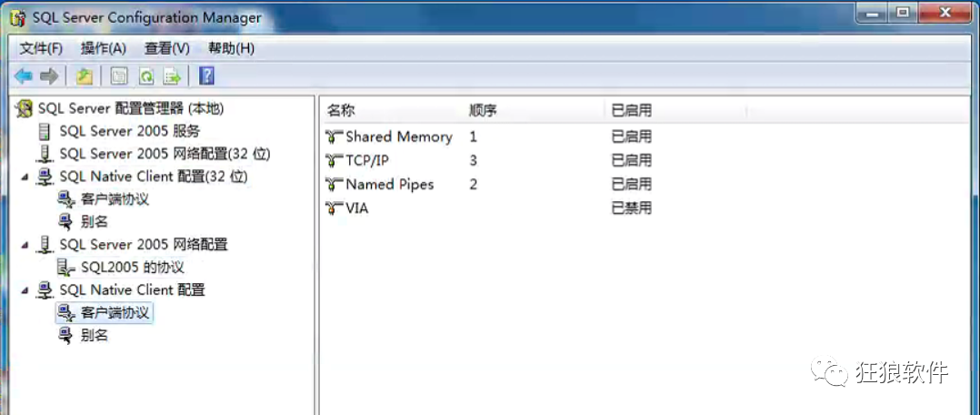Viewport: 980px width, 415px height.
Task: Click the green Refresh toolbar icon
Action: [146, 76]
